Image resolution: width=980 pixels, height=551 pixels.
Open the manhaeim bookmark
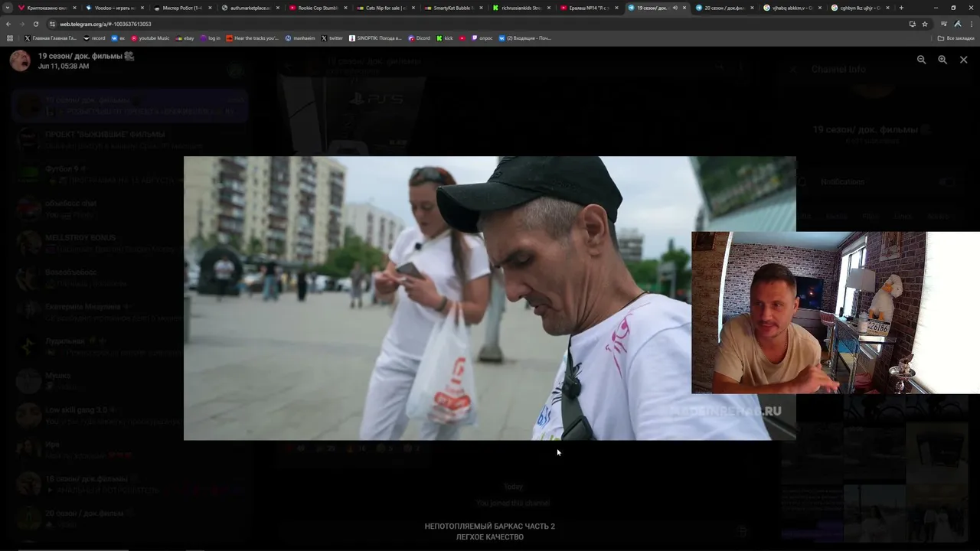pyautogui.click(x=300, y=37)
